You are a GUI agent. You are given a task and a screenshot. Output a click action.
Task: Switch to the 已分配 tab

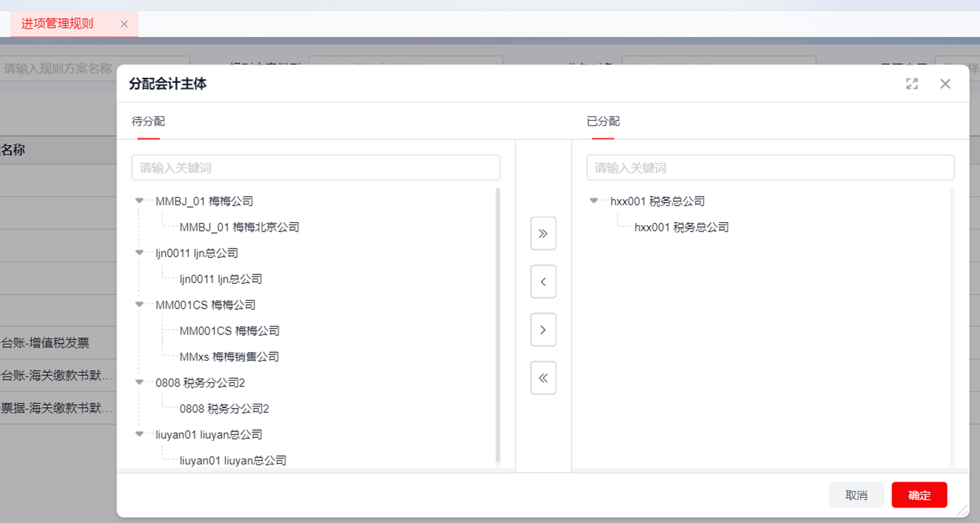(x=603, y=121)
